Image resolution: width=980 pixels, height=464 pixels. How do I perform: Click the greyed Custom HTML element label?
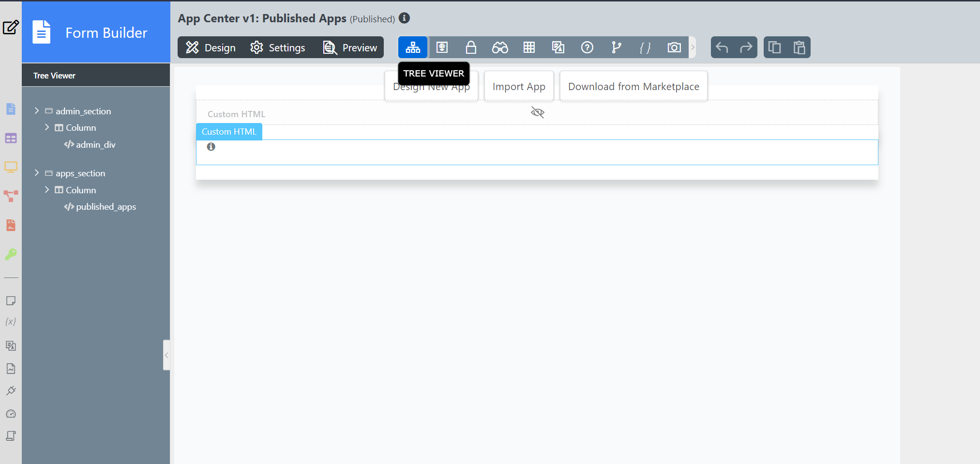pyautogui.click(x=237, y=114)
